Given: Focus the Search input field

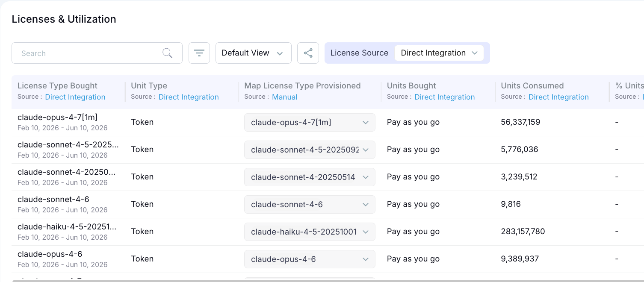Looking at the screenshot, I should [97, 53].
